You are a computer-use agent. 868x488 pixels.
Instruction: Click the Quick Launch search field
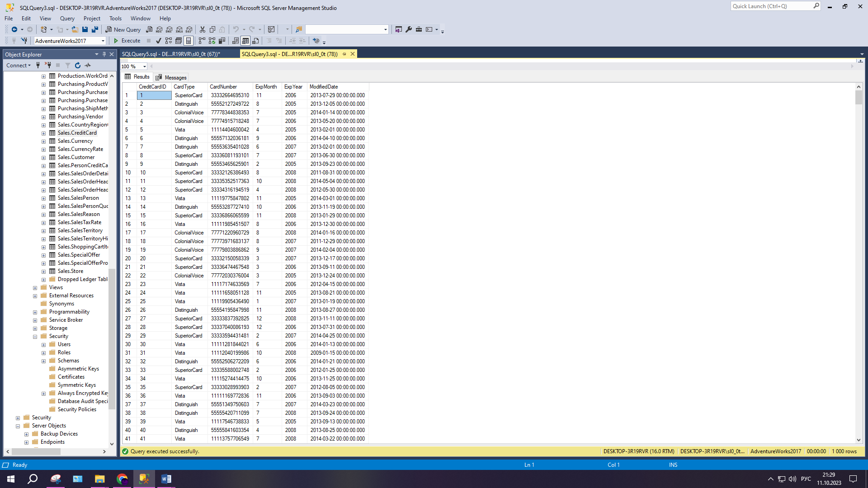coord(771,6)
